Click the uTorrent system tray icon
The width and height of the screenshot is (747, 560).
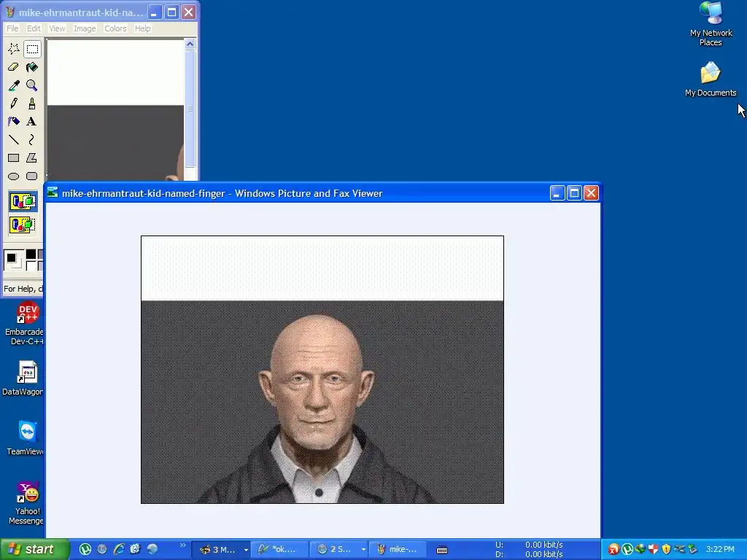(627, 550)
